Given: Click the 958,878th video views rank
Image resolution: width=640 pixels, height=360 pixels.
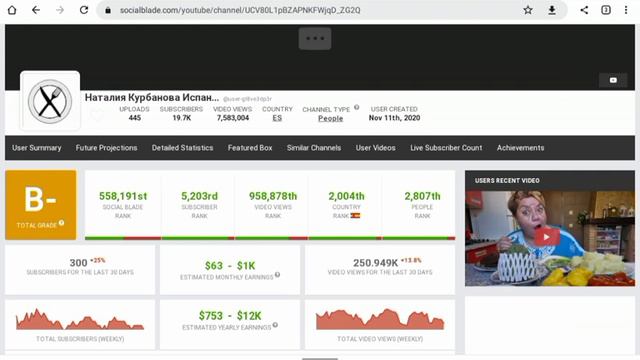Looking at the screenshot, I should [273, 196].
